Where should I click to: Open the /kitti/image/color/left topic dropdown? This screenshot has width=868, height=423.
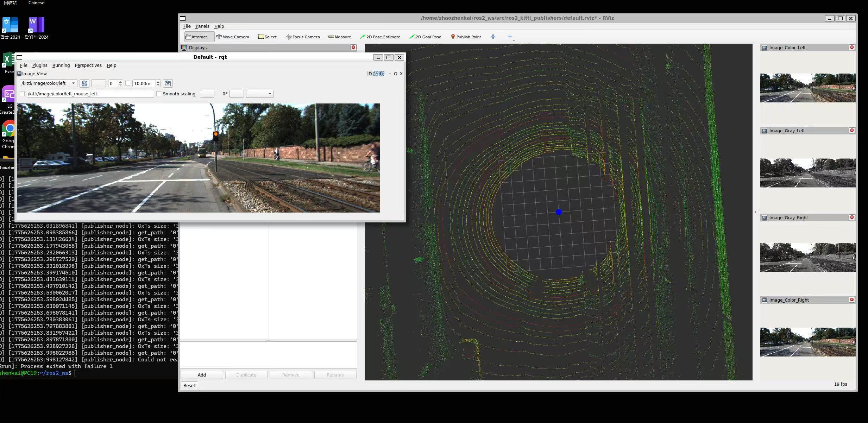click(49, 83)
